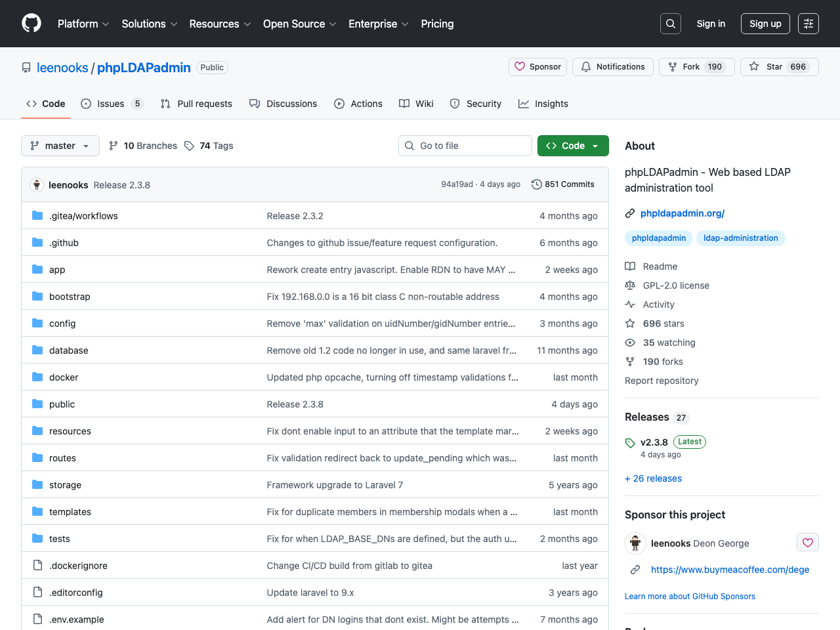Click the link icon beside phpldapadmin.org

pos(630,213)
